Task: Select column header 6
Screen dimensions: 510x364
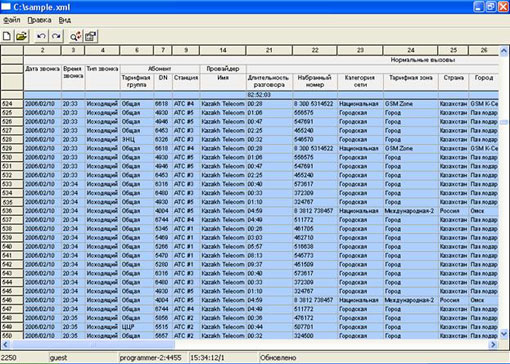Action: point(137,50)
